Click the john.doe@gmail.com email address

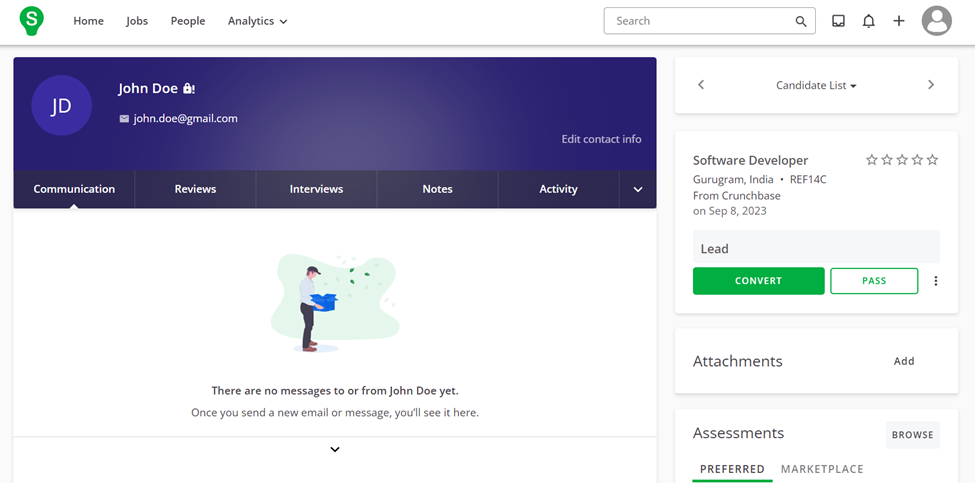tap(185, 119)
